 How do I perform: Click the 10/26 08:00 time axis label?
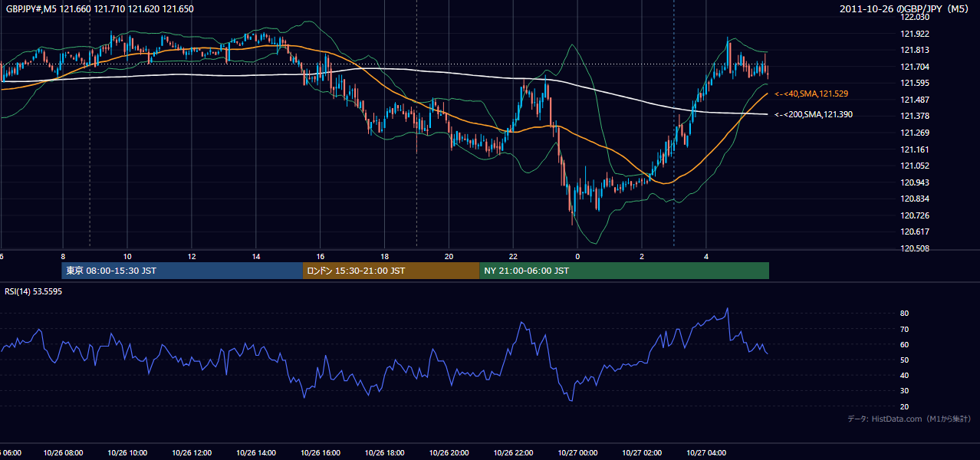tap(63, 453)
